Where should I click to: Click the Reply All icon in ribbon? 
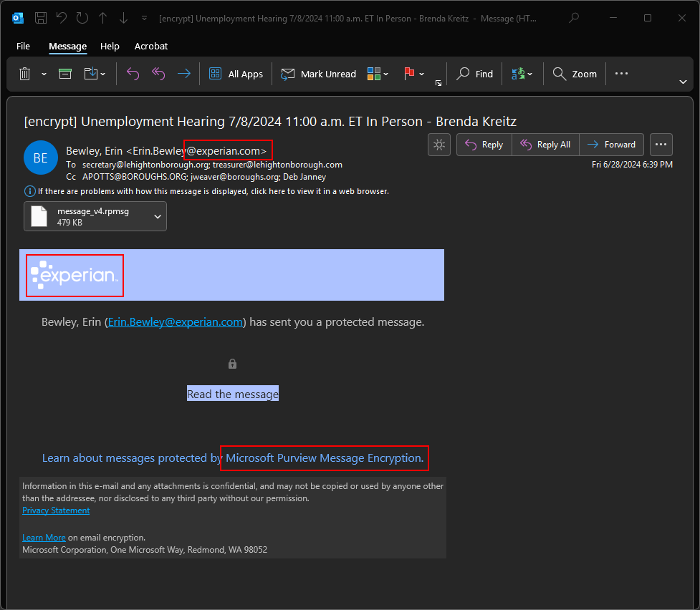tap(158, 74)
